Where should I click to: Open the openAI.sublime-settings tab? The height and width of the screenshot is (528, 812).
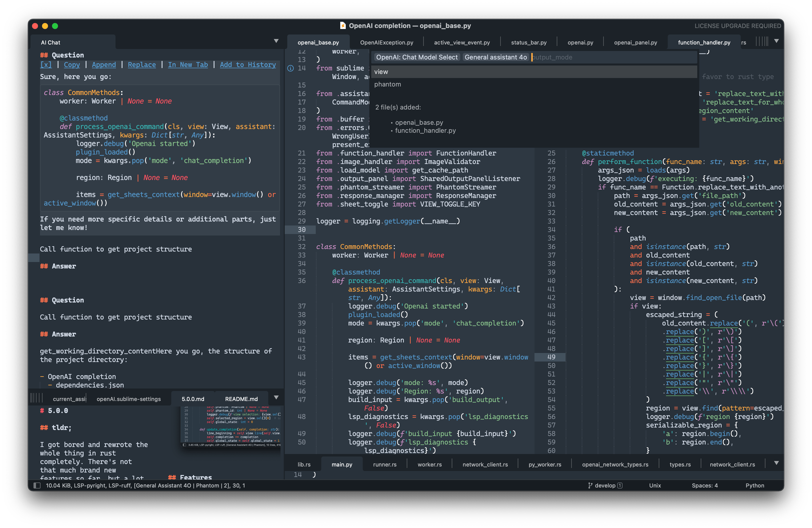pos(128,399)
